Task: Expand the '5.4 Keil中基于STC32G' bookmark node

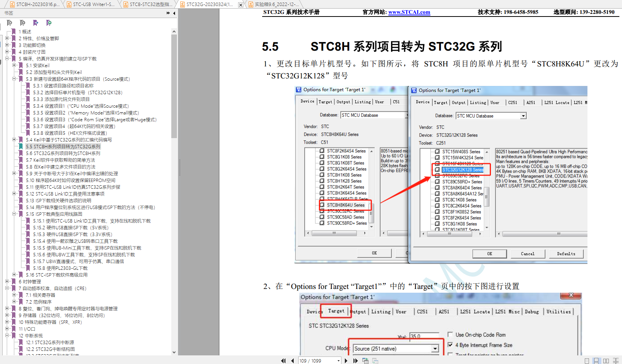Action: click(14, 140)
